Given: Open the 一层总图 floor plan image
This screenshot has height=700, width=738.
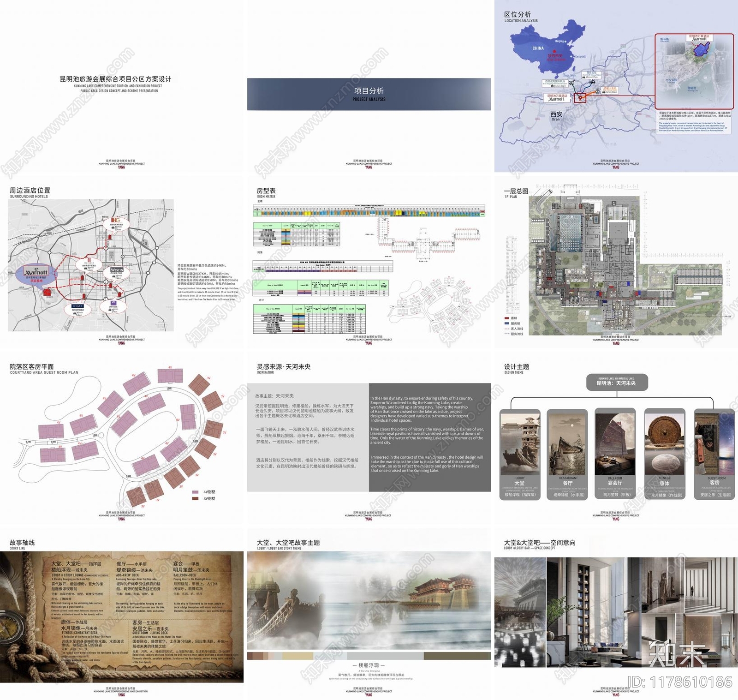Looking at the screenshot, I should [x=625, y=265].
